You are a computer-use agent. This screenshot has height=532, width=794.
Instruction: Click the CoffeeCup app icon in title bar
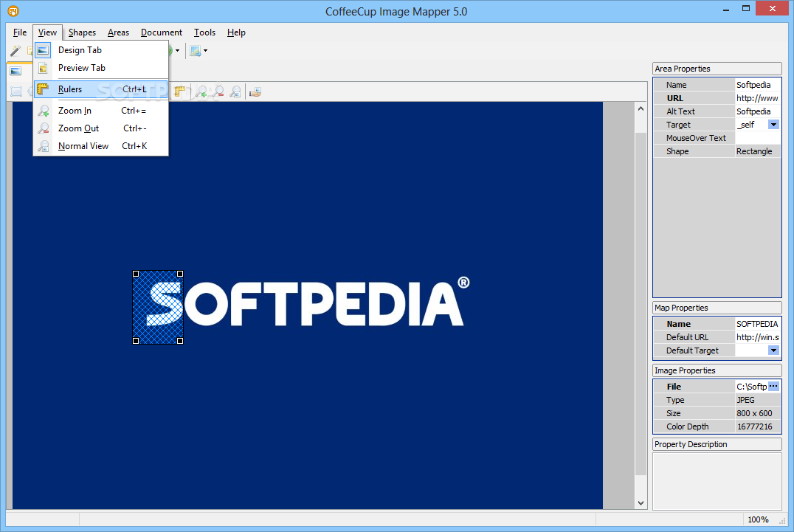(13, 10)
